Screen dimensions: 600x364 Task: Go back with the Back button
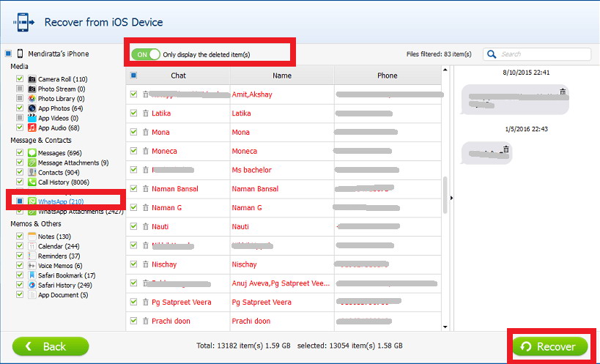[x=51, y=346]
